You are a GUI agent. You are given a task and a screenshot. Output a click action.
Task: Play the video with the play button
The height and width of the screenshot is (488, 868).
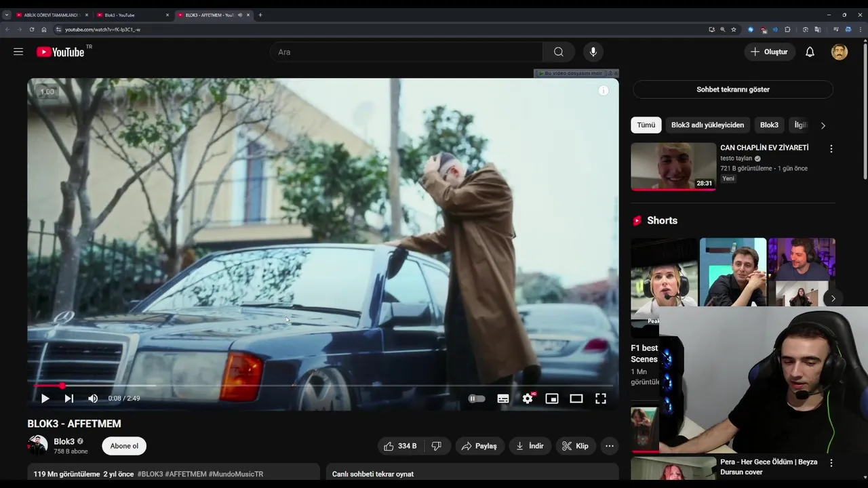pyautogui.click(x=45, y=399)
